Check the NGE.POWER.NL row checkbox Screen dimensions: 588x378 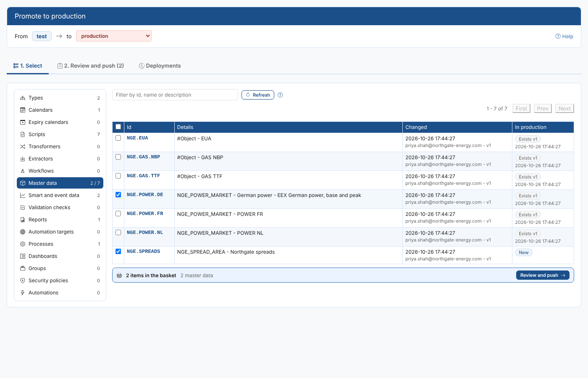pos(118,233)
